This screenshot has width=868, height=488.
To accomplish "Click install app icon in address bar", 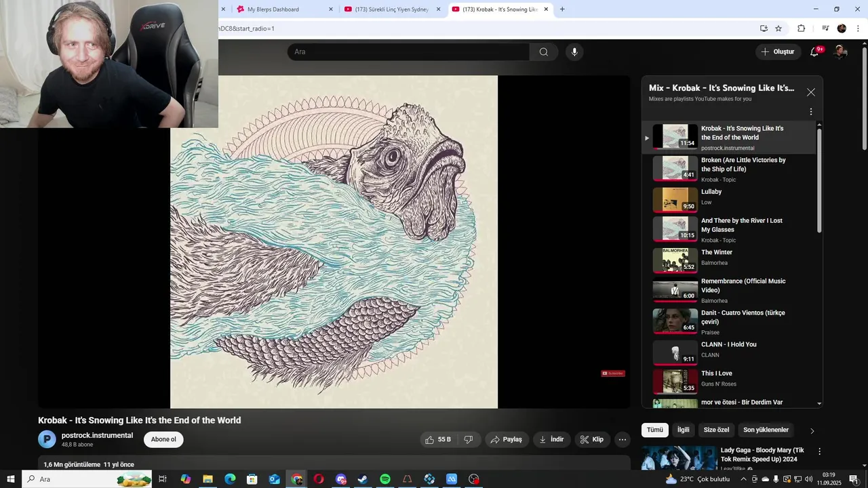I will coord(764,28).
